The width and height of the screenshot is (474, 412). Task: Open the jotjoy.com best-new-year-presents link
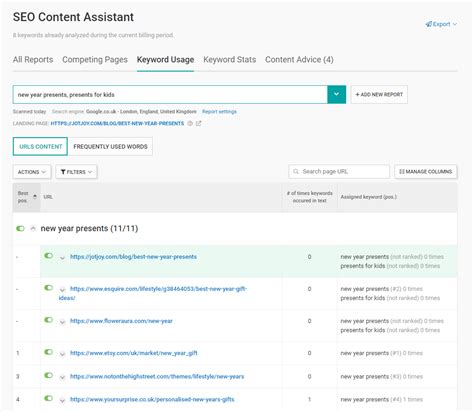coord(133,257)
